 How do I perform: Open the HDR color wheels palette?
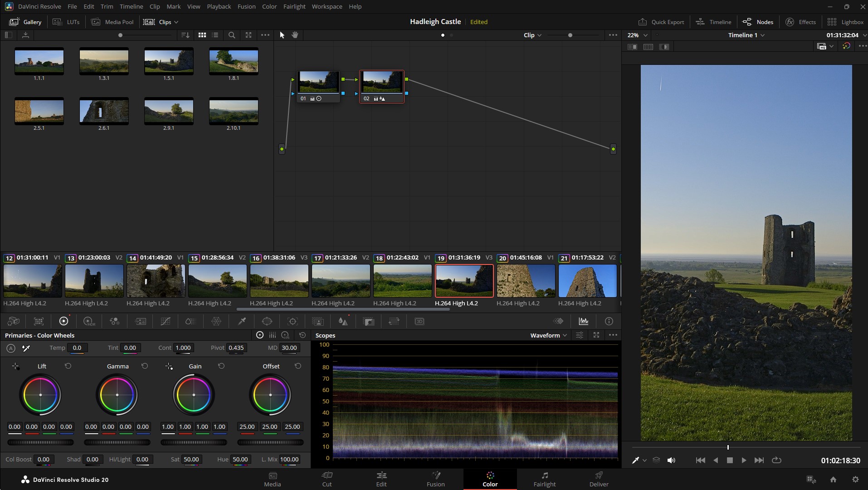(x=89, y=321)
